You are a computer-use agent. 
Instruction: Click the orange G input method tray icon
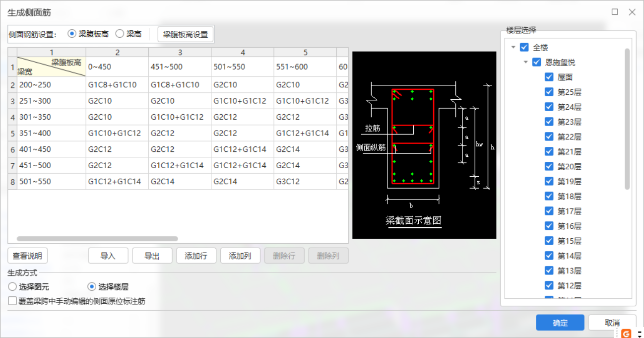626,334
